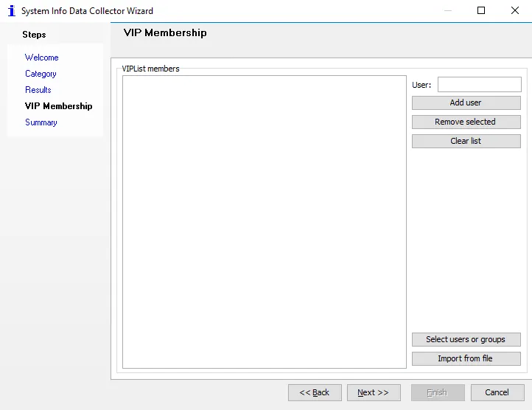This screenshot has width=532, height=410.
Task: Open the Category step link
Action: tap(41, 74)
